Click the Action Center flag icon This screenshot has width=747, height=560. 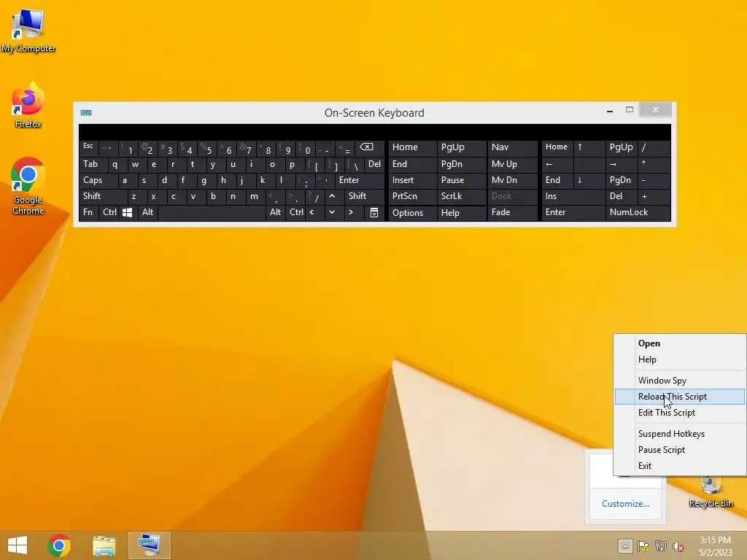(643, 546)
